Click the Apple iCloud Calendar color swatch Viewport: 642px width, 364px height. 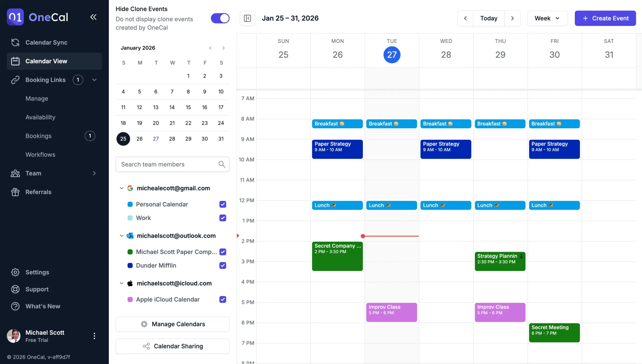(x=130, y=300)
